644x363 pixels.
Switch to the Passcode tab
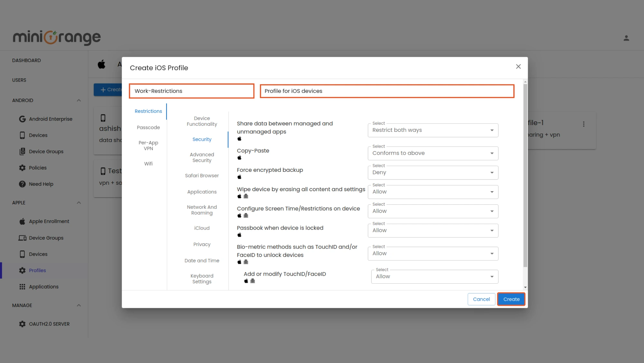click(x=148, y=127)
